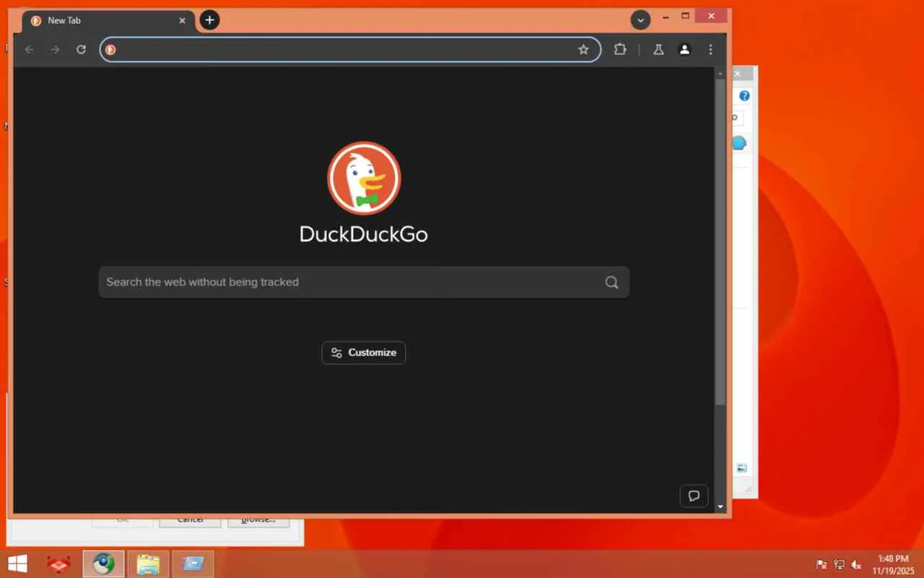Screen dimensions: 924x578
Task: Click the blue help icon in background window
Action: tap(744, 95)
